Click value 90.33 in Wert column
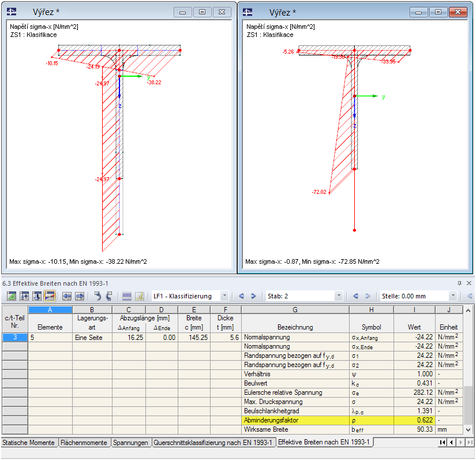 coord(414,429)
